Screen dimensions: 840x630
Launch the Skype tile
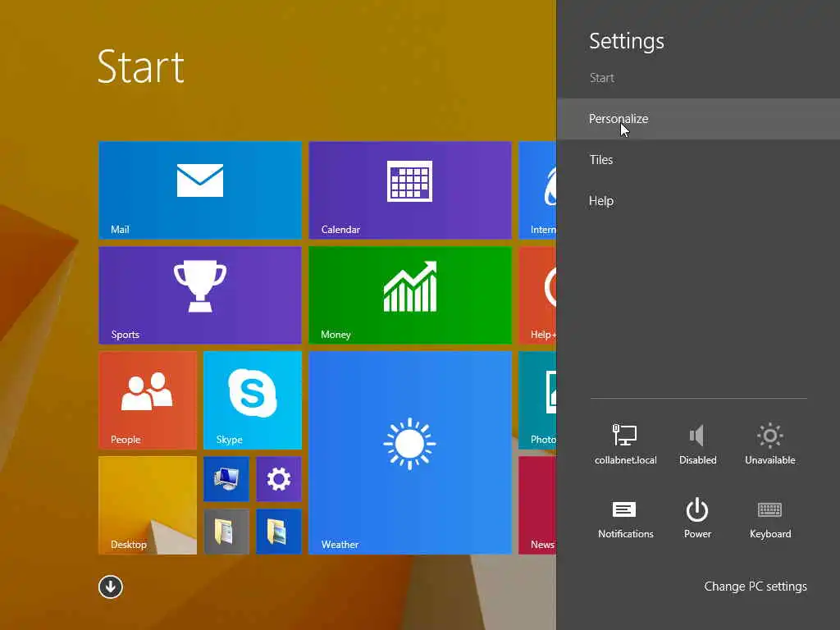point(253,399)
